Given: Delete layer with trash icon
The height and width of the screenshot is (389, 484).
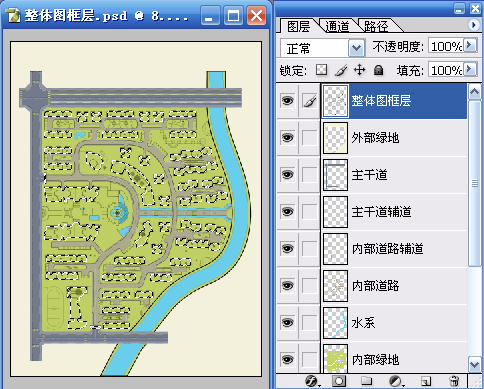Looking at the screenshot, I should 454,381.
